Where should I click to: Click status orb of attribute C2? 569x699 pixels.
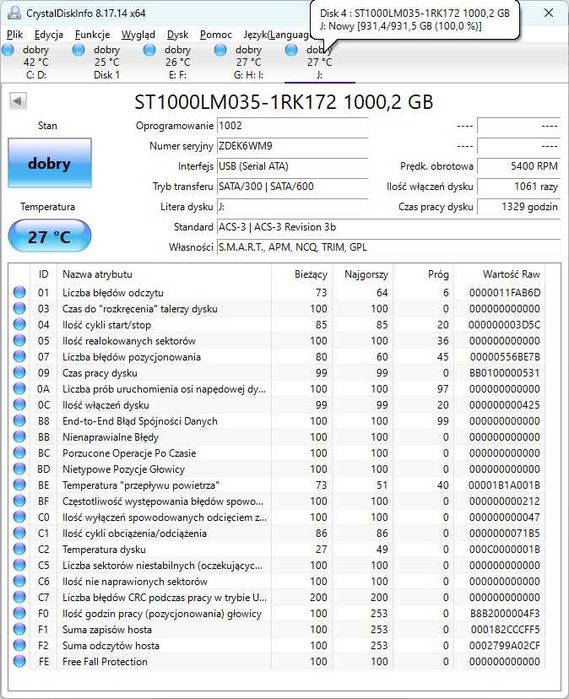[x=19, y=549]
